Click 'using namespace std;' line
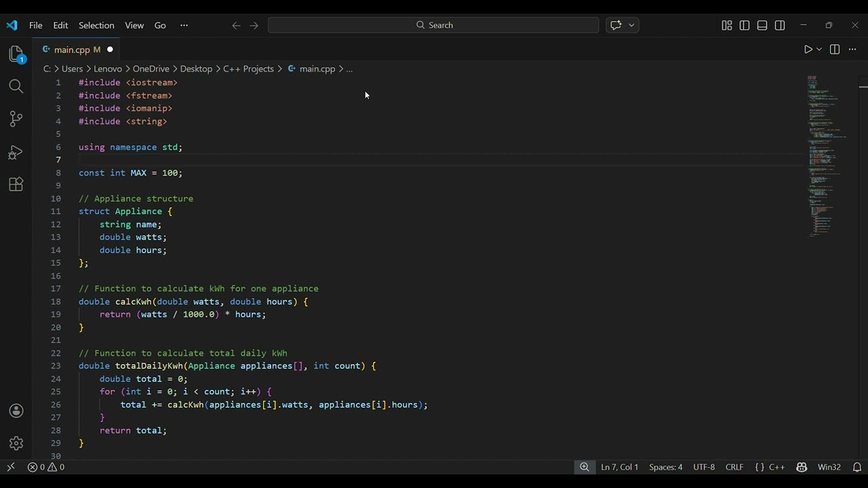Viewport: 868px width, 488px height. pyautogui.click(x=131, y=147)
